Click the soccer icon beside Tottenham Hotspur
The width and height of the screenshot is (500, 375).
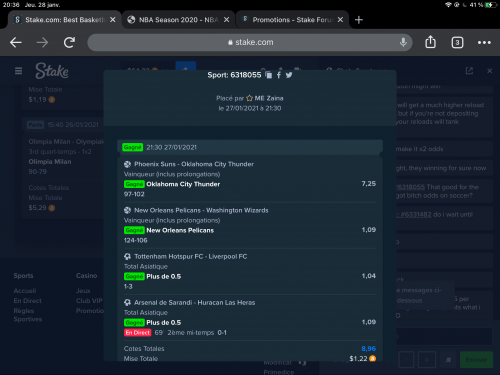(127, 256)
